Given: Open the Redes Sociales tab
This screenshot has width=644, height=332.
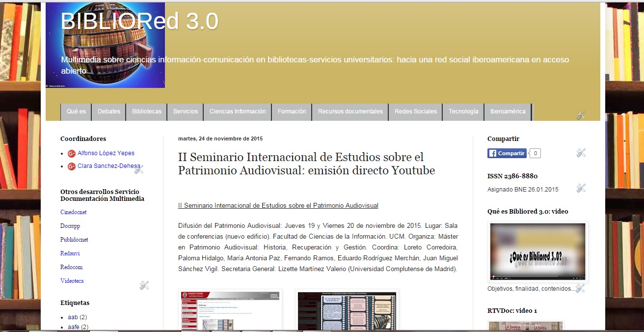Looking at the screenshot, I should click(416, 111).
